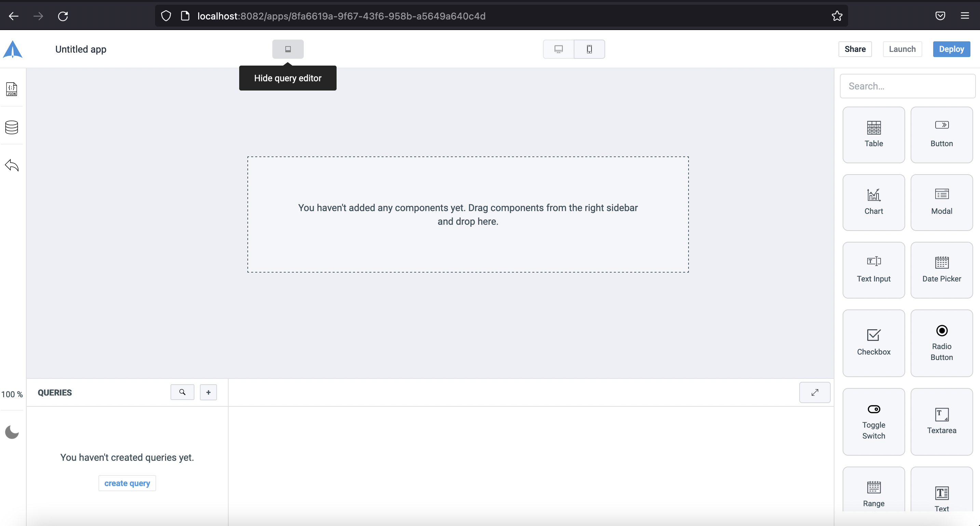Switch to desktop preview mode
This screenshot has height=526, width=980.
558,49
